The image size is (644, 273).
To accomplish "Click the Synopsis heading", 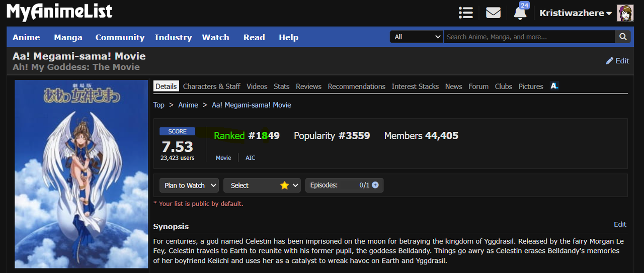I will (171, 226).
